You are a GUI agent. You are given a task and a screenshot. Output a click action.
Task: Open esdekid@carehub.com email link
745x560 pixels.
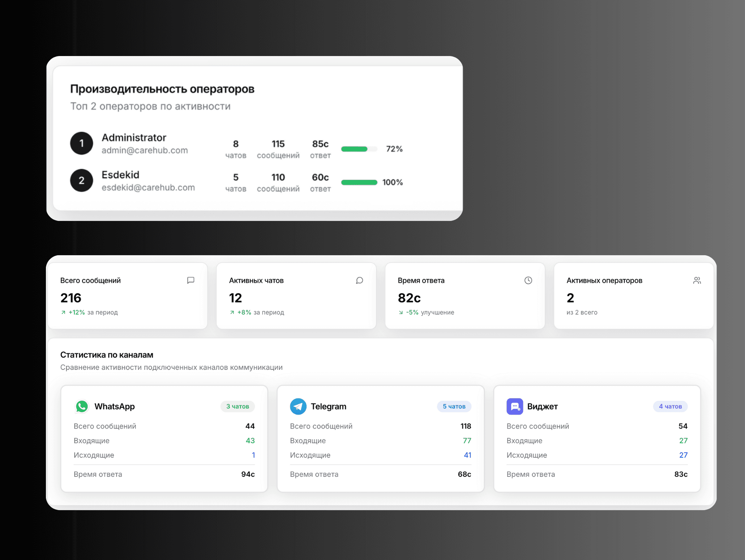click(x=148, y=188)
